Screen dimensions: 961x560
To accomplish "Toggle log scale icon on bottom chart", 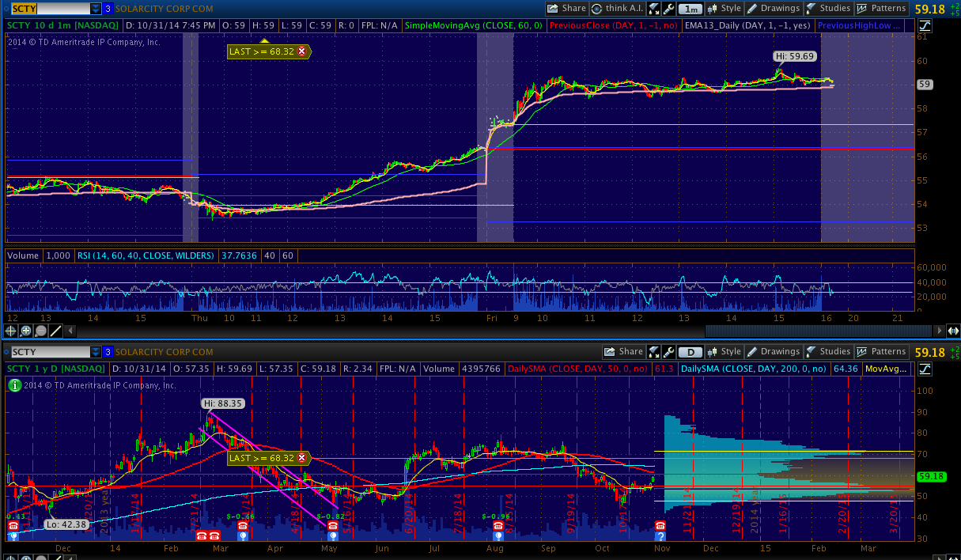I will point(925,369).
